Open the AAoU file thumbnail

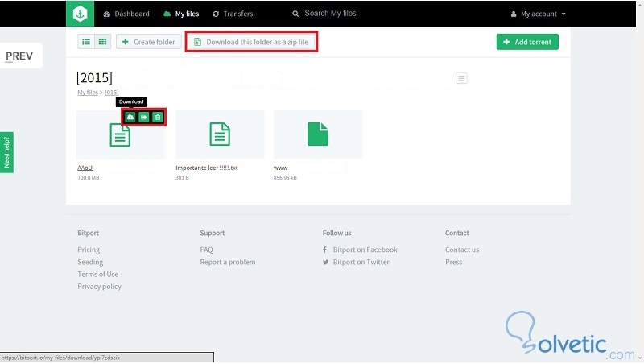pyautogui.click(x=120, y=134)
